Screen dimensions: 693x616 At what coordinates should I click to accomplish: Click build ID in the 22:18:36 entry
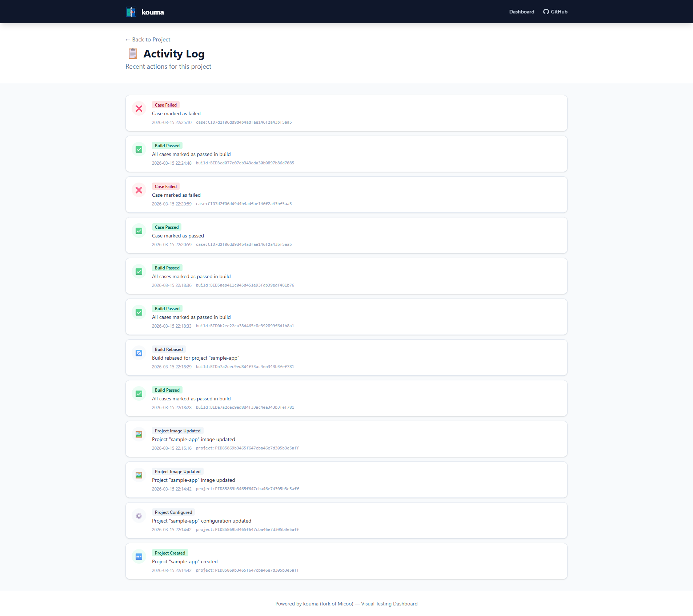click(x=245, y=285)
